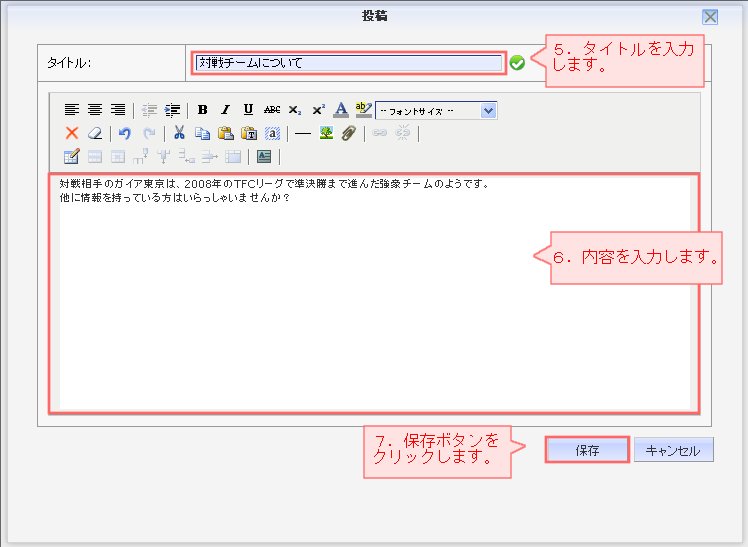Align text to the right
This screenshot has width=748, height=547.
pyautogui.click(x=118, y=110)
